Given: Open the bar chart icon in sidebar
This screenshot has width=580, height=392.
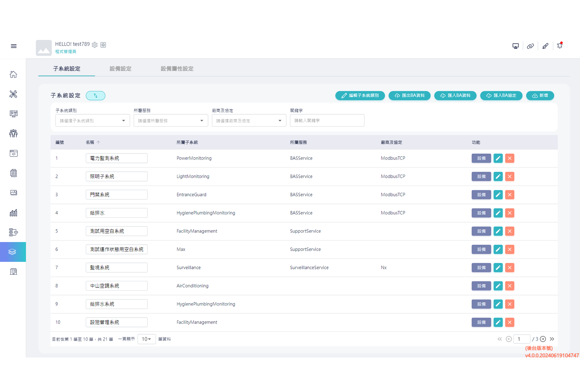Looking at the screenshot, I should (13, 213).
